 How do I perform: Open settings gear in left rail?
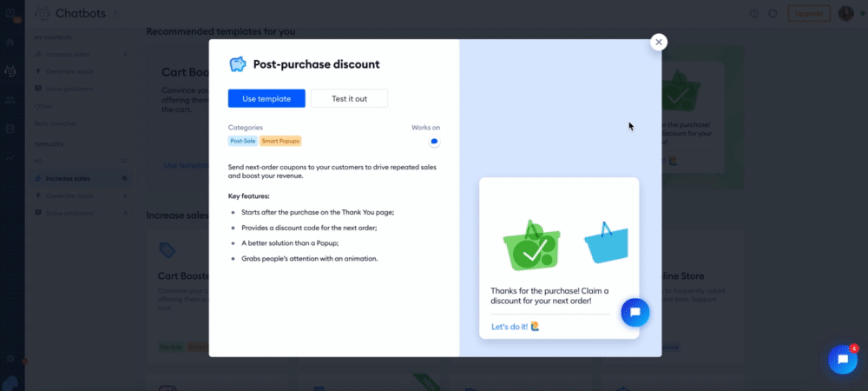coord(10,359)
